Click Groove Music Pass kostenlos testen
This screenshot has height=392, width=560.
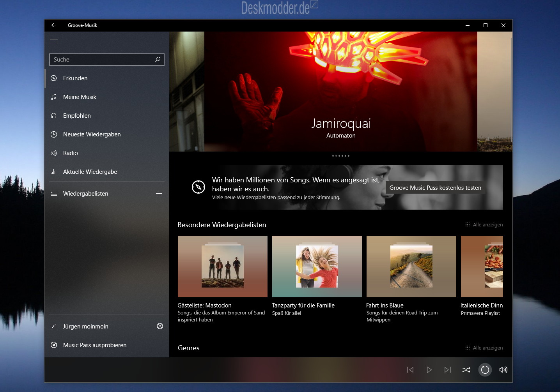click(x=435, y=188)
